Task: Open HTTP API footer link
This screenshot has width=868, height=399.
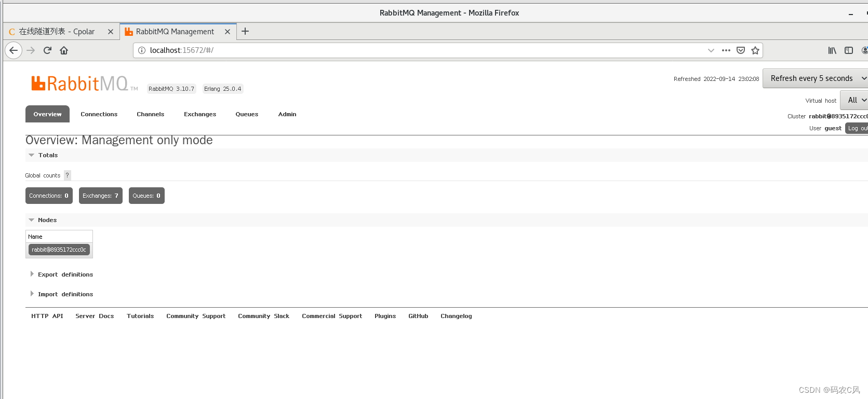Action: pyautogui.click(x=47, y=316)
